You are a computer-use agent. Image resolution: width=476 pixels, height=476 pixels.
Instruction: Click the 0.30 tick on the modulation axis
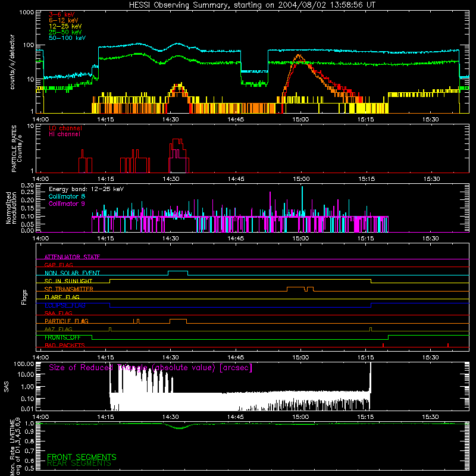[27, 185]
